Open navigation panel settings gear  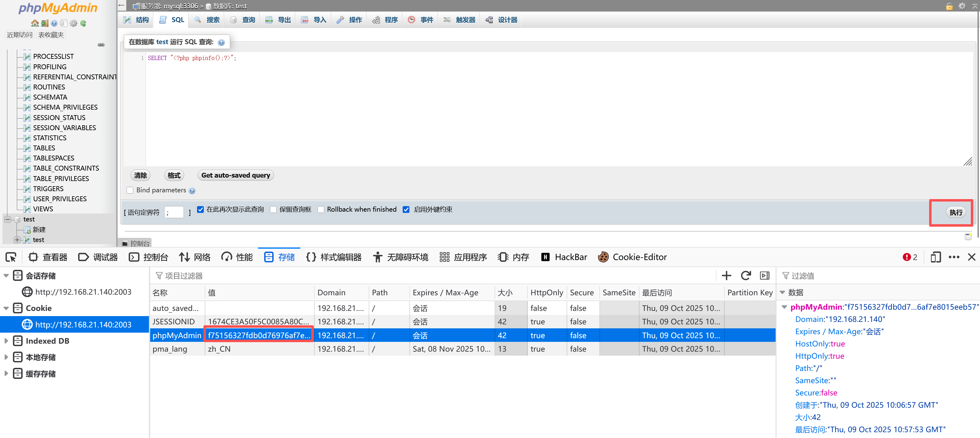click(74, 23)
